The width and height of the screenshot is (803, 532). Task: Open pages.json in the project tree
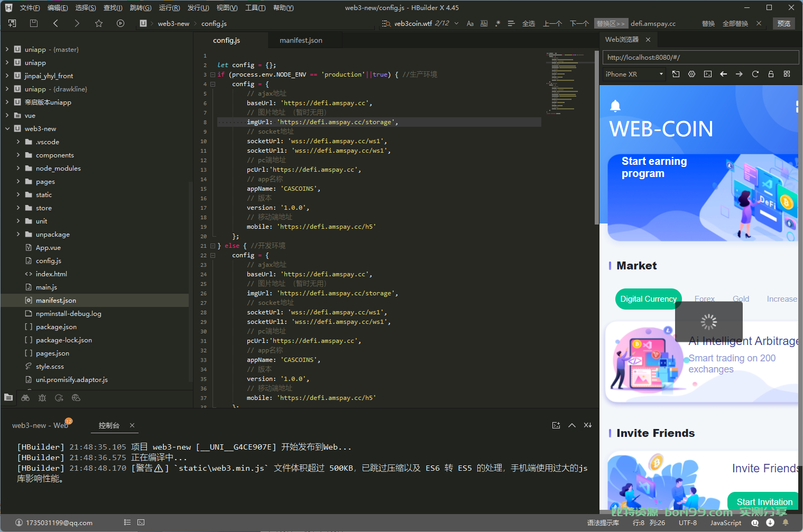pos(52,353)
